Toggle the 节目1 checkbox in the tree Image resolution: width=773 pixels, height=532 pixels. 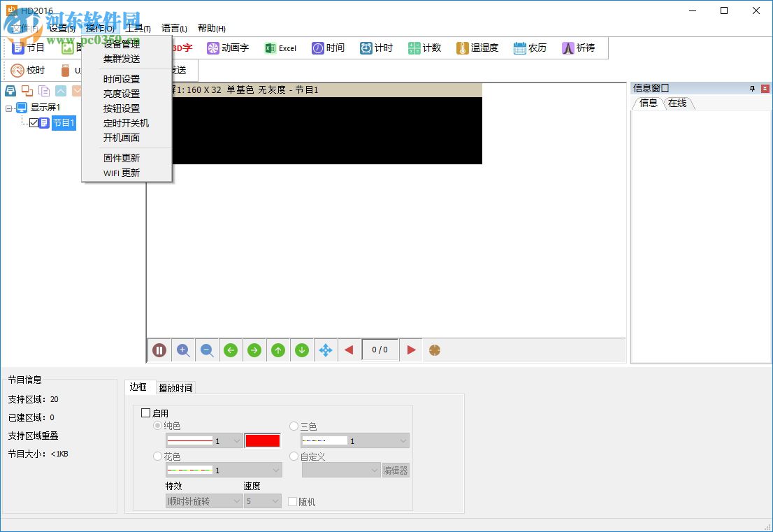34,123
